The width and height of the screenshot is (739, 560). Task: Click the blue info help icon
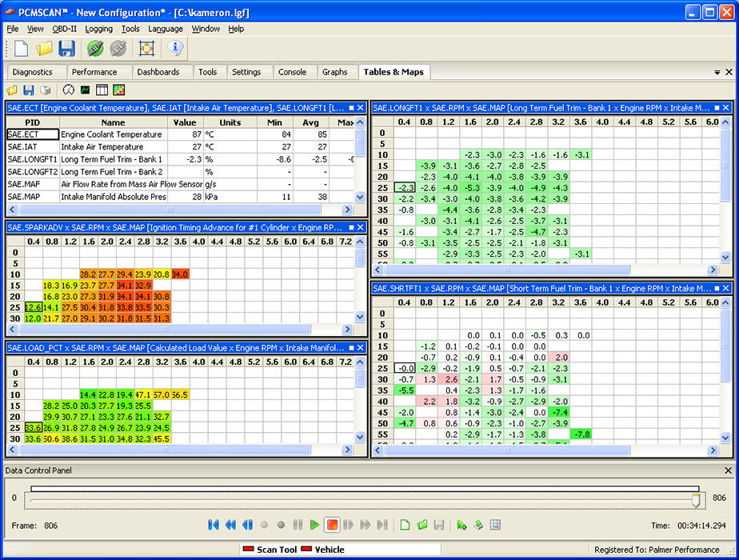point(175,48)
